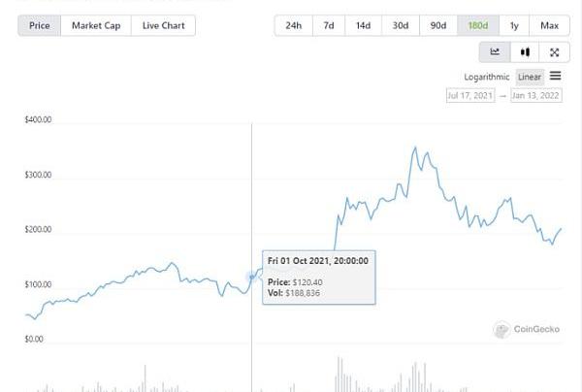This screenshot has width=582, height=392.
Task: Enable Logarithmic scale
Action: [x=486, y=77]
